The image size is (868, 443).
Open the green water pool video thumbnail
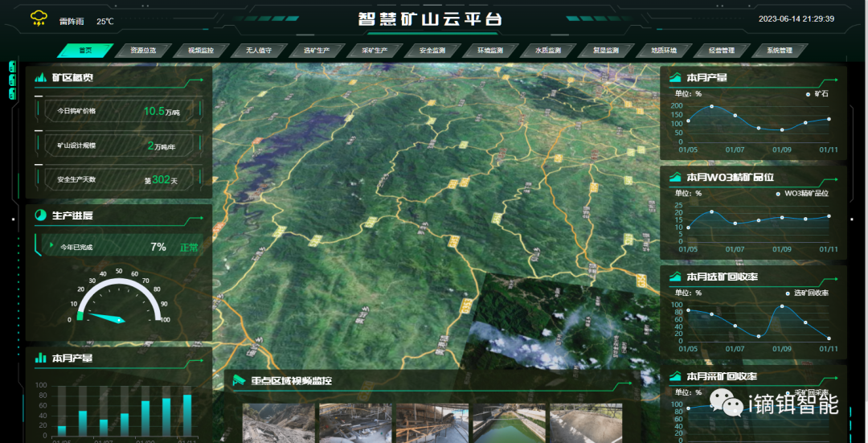pos(508,423)
